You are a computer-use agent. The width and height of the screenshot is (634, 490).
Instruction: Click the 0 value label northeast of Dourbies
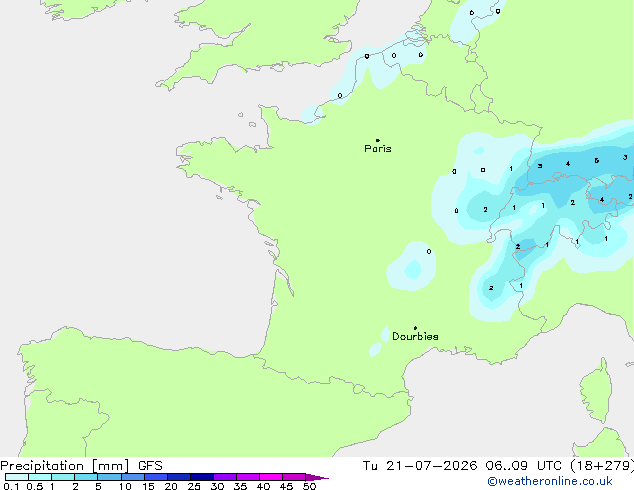pyautogui.click(x=429, y=251)
